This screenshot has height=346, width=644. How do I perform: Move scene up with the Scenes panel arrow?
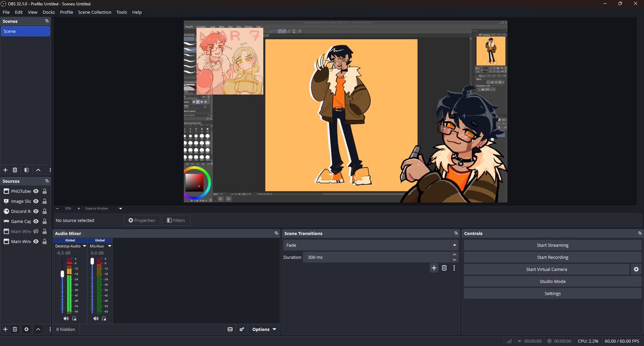38,170
